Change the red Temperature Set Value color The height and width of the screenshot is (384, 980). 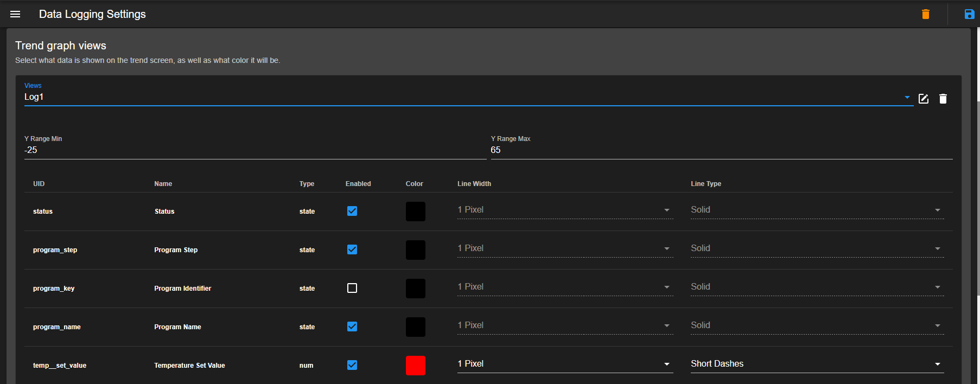point(416,366)
